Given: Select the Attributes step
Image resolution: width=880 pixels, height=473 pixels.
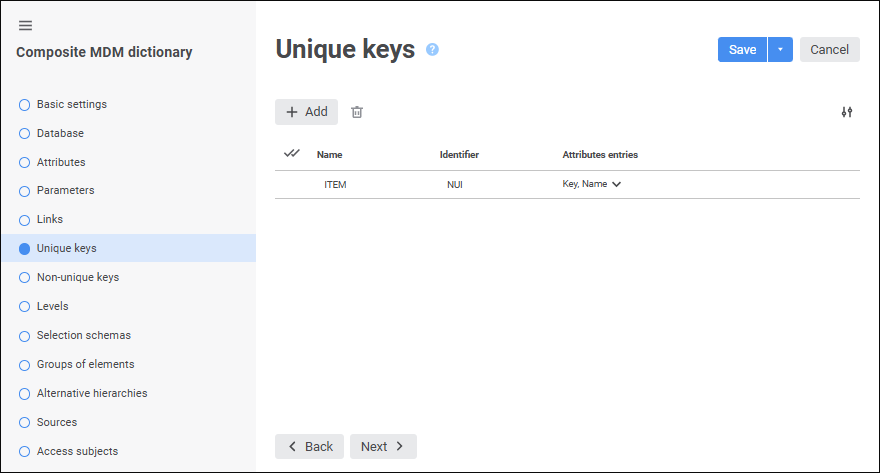Looking at the screenshot, I should 61,162.
